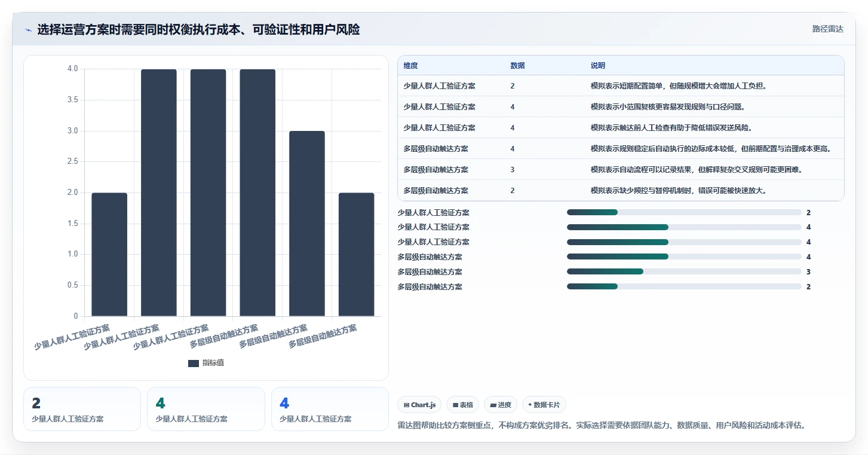Click the dark legend swatch next to 指标值

pos(193,363)
